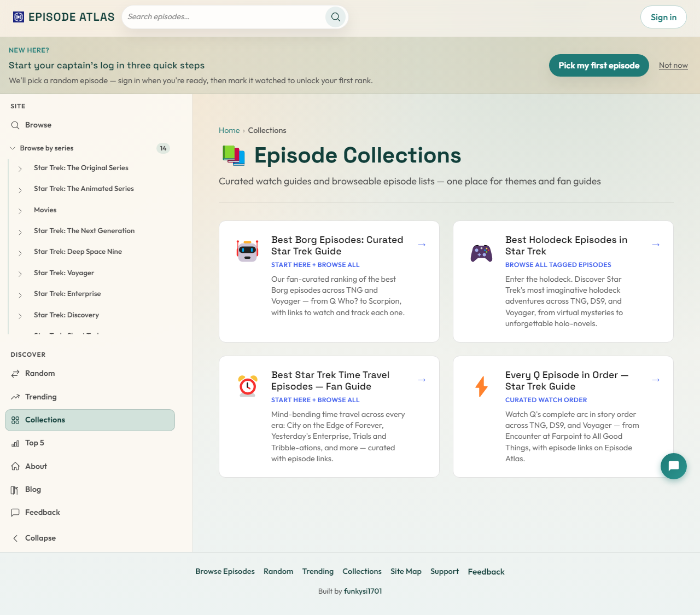This screenshot has width=700, height=615.
Task: Open Random in the sidebar
Action: click(x=90, y=374)
